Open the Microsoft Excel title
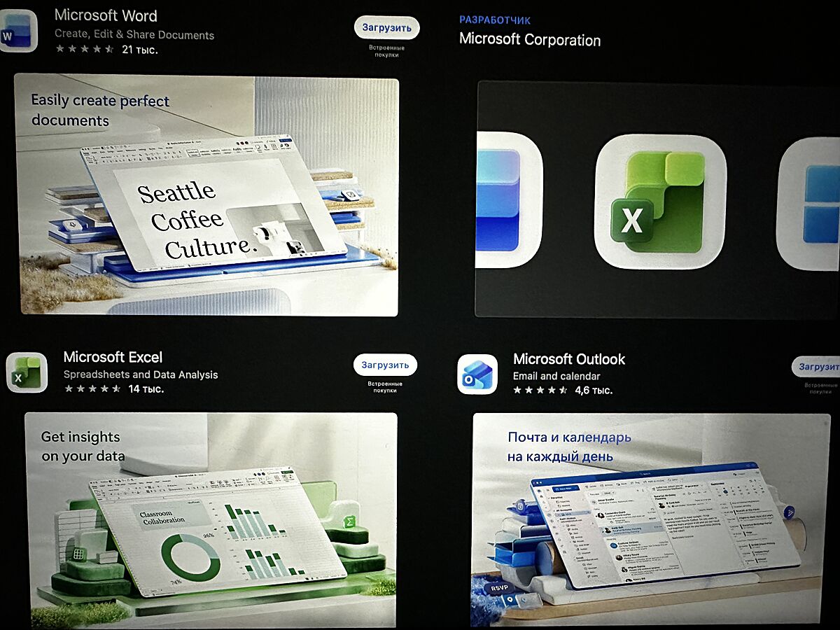This screenshot has height=630, width=840. (113, 357)
